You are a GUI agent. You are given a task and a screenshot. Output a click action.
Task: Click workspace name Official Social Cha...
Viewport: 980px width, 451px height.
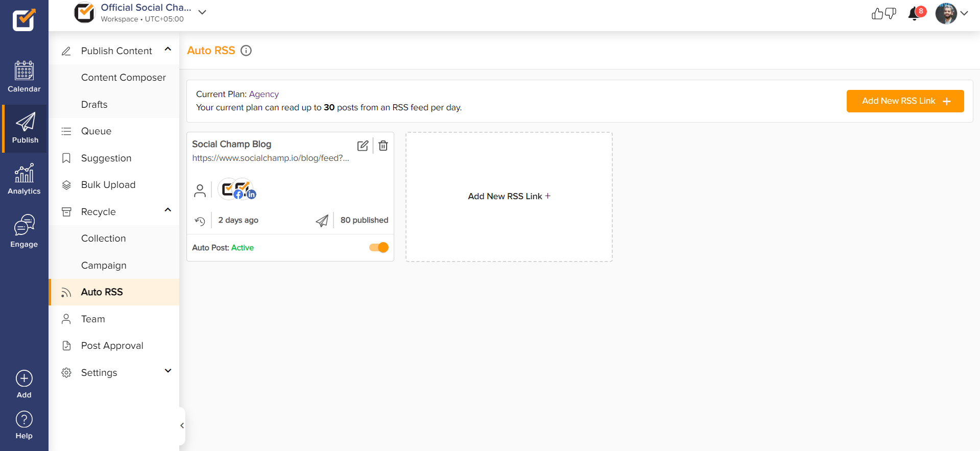point(146,8)
